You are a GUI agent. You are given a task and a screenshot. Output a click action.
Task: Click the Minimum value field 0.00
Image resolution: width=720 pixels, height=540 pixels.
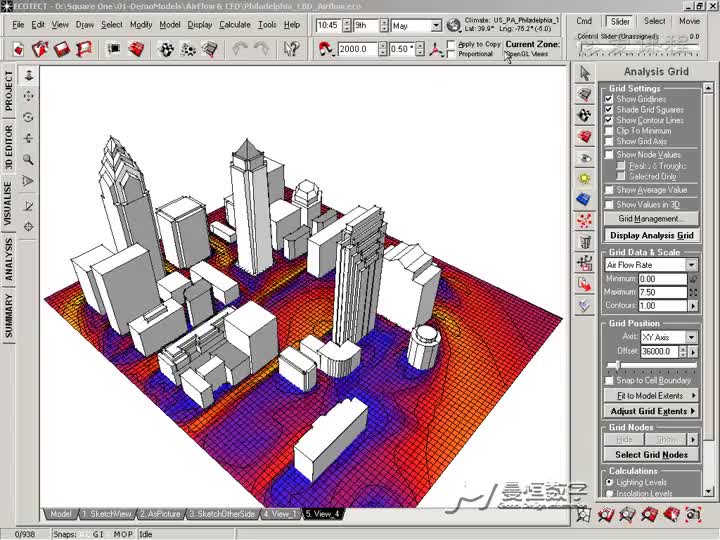coord(662,279)
